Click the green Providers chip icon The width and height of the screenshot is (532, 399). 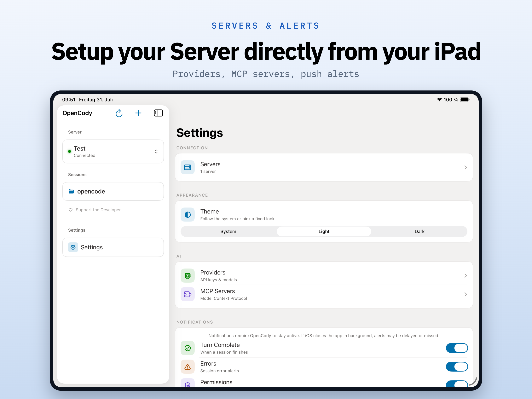[x=188, y=276]
